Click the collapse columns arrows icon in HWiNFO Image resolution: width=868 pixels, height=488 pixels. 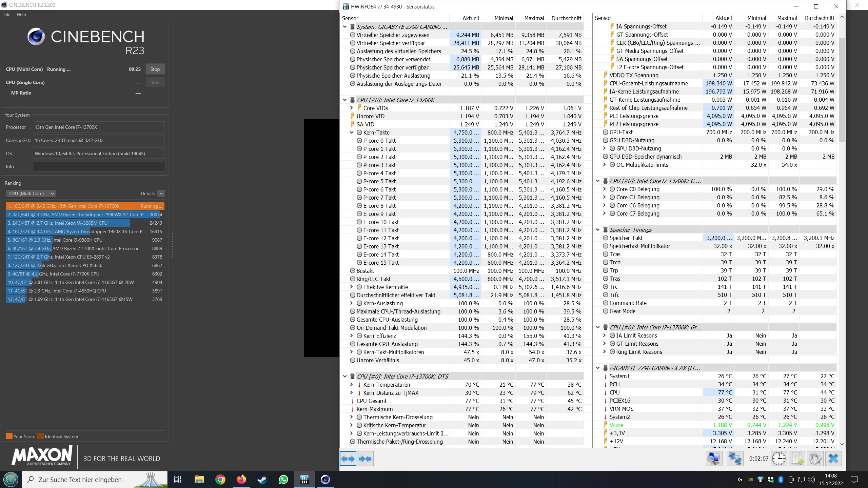point(365,459)
